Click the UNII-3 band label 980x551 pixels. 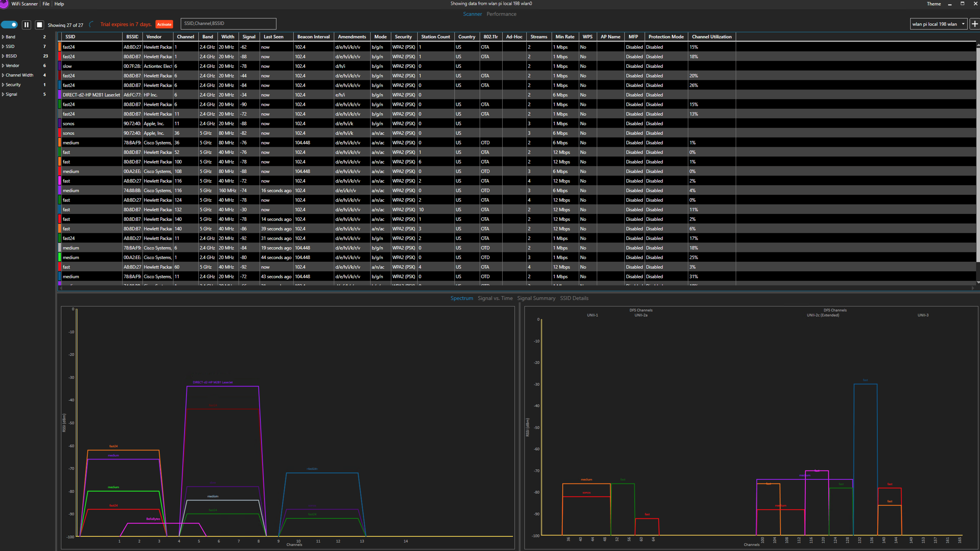[x=923, y=315]
